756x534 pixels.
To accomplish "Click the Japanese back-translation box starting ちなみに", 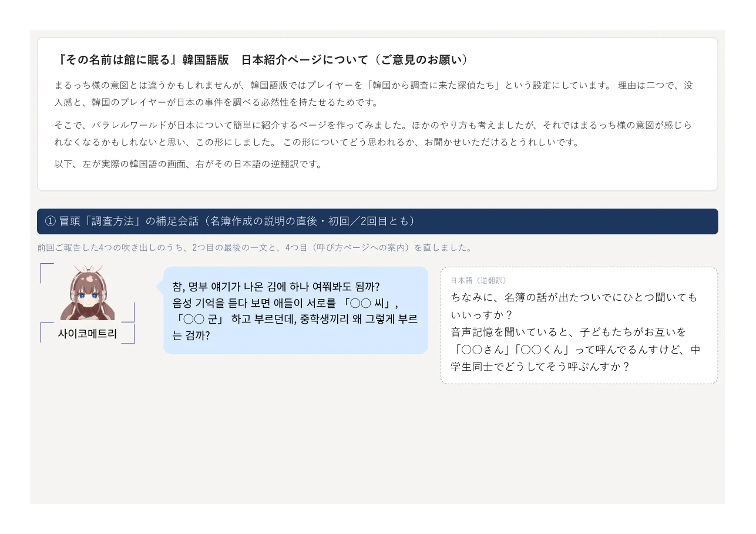I will [579, 325].
